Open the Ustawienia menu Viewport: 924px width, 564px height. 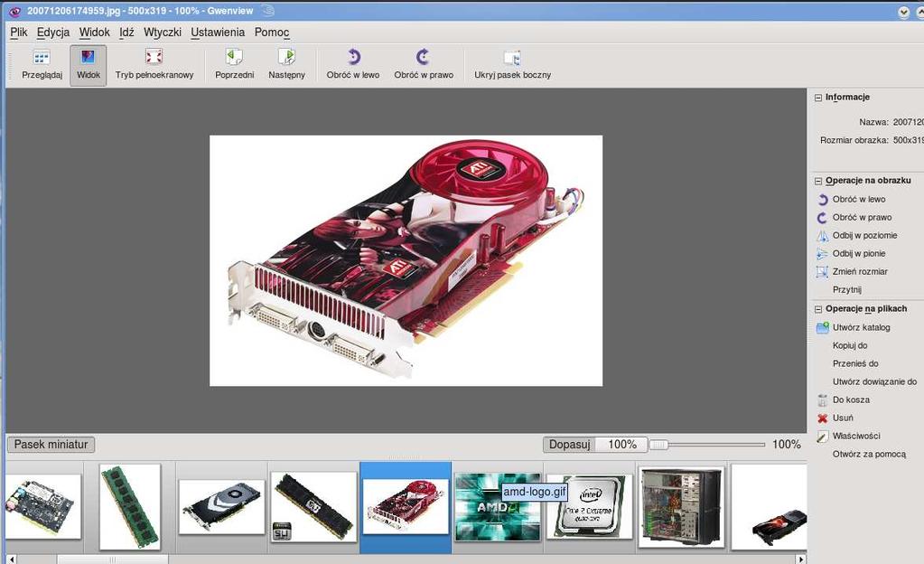[218, 32]
